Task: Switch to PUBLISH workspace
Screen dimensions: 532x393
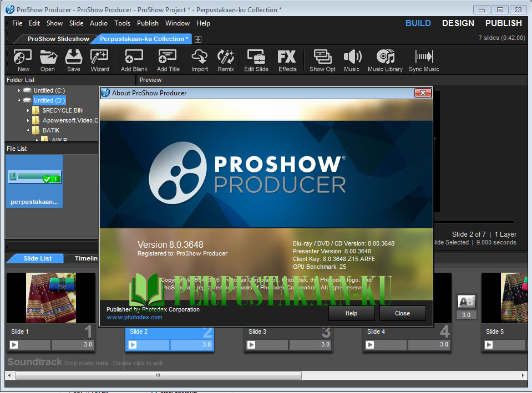Action: (x=504, y=23)
